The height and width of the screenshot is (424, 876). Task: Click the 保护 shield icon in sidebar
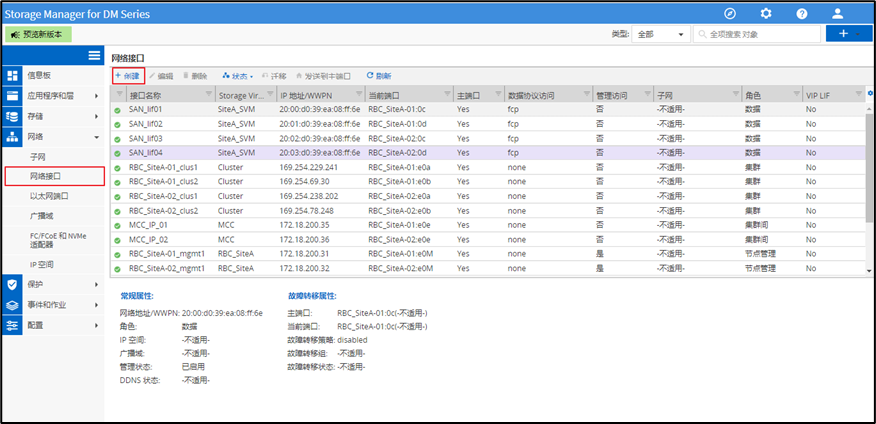point(13,284)
